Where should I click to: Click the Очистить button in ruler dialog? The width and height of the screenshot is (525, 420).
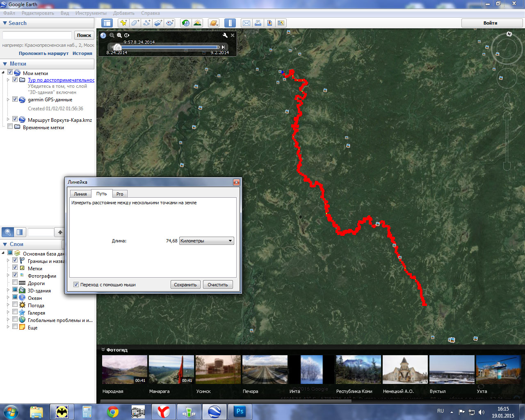coord(218,285)
